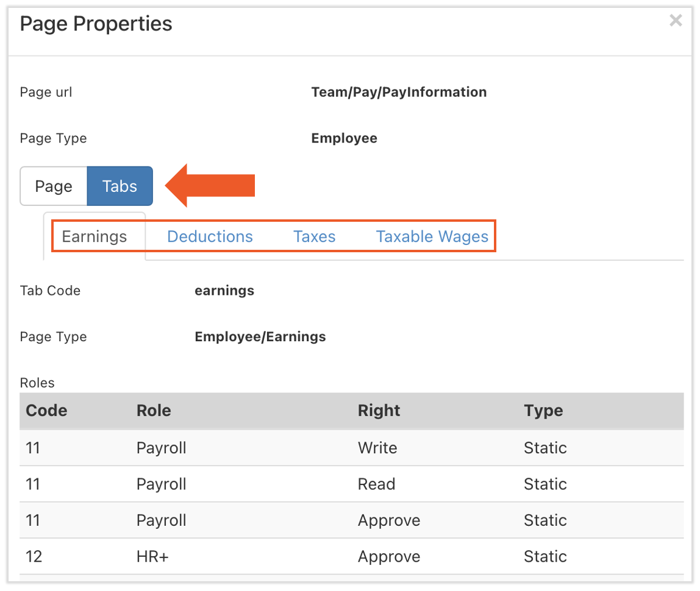
Task: Select the Write right cell for Payroll
Action: tap(377, 448)
